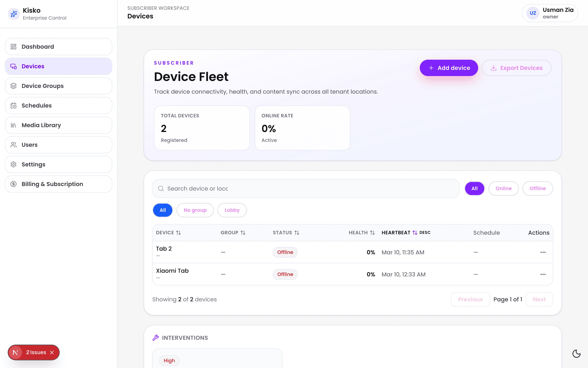
Task: Click the Settings gear icon
Action: point(14,164)
